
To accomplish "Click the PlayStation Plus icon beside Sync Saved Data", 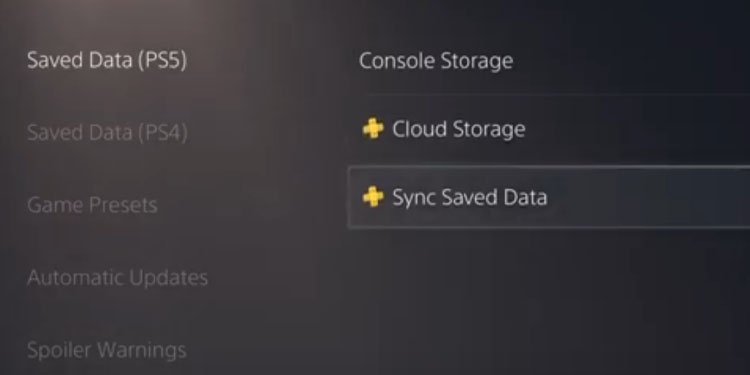I will pyautogui.click(x=373, y=197).
